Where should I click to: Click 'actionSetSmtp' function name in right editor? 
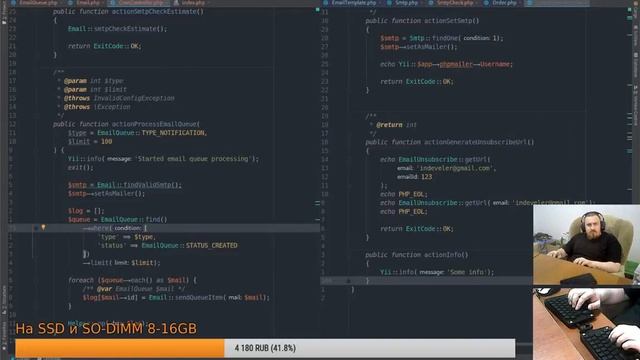coord(448,20)
